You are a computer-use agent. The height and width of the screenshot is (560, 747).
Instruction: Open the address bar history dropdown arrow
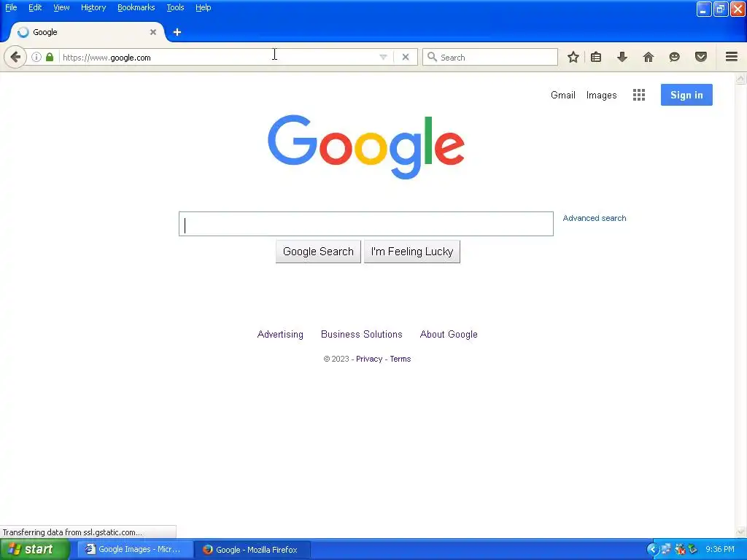(x=383, y=57)
